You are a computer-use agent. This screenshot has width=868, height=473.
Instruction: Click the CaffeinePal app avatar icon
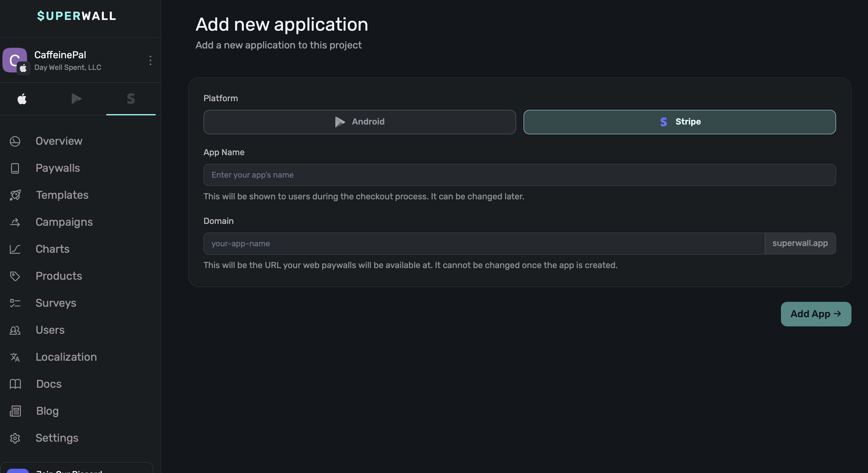[x=15, y=60]
